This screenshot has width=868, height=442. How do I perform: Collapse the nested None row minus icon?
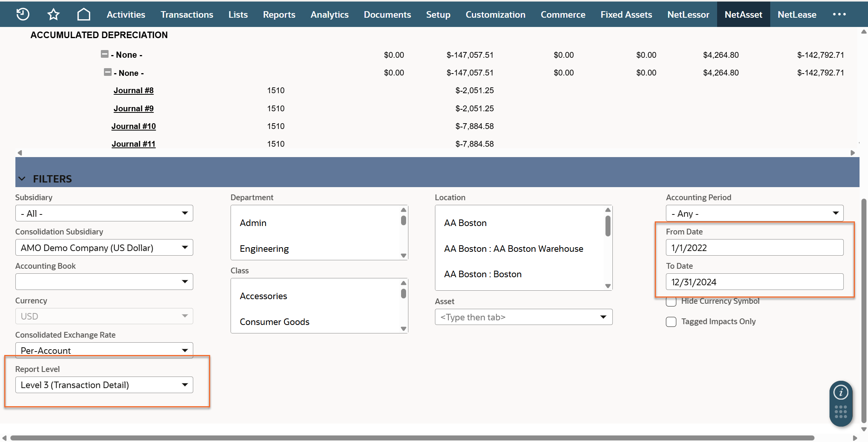[x=107, y=72]
